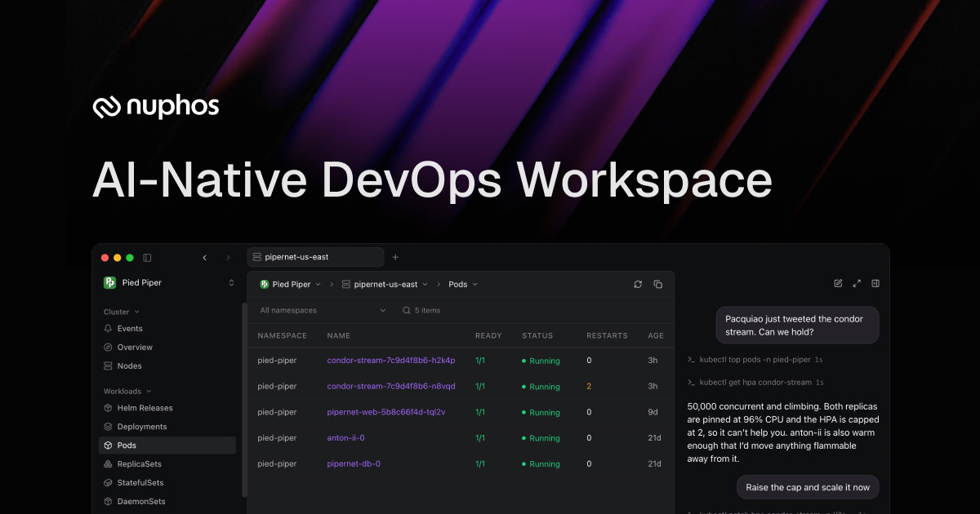Click the sidebar vertical scrollbar
This screenshot has height=514, width=980.
click(x=244, y=400)
